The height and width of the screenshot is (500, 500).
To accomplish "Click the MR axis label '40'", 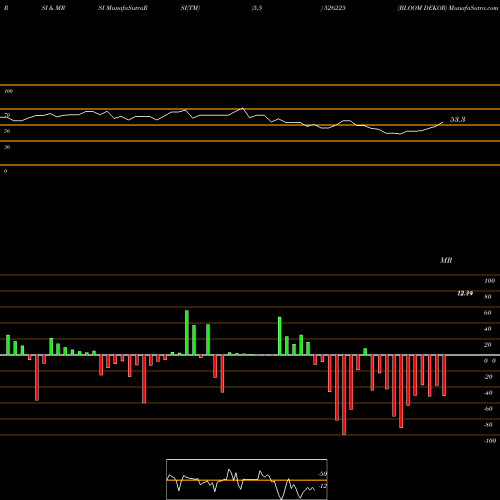I will 488,329.
